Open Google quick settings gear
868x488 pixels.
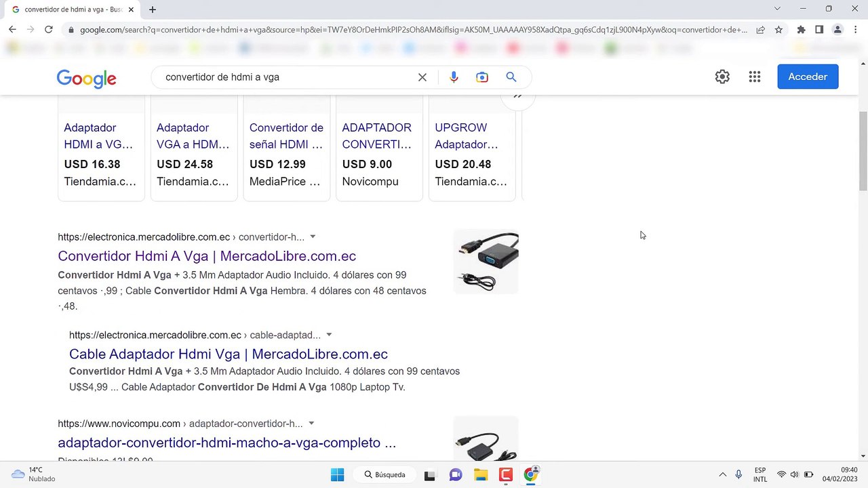722,77
